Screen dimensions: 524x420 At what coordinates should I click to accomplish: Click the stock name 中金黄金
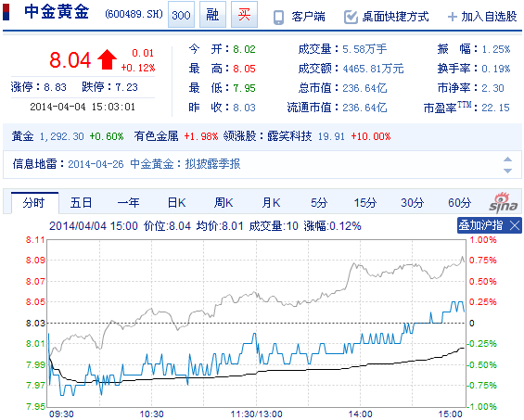(57, 12)
